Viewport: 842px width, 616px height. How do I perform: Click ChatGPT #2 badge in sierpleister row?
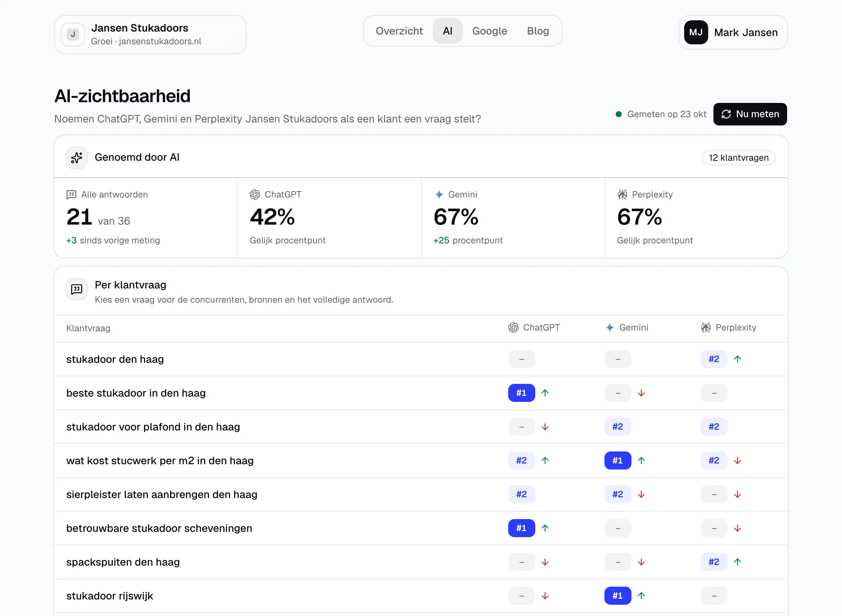(521, 494)
